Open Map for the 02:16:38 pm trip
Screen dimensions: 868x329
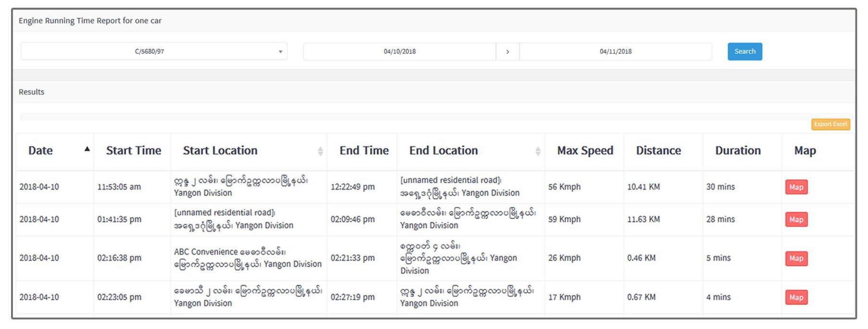coord(796,258)
